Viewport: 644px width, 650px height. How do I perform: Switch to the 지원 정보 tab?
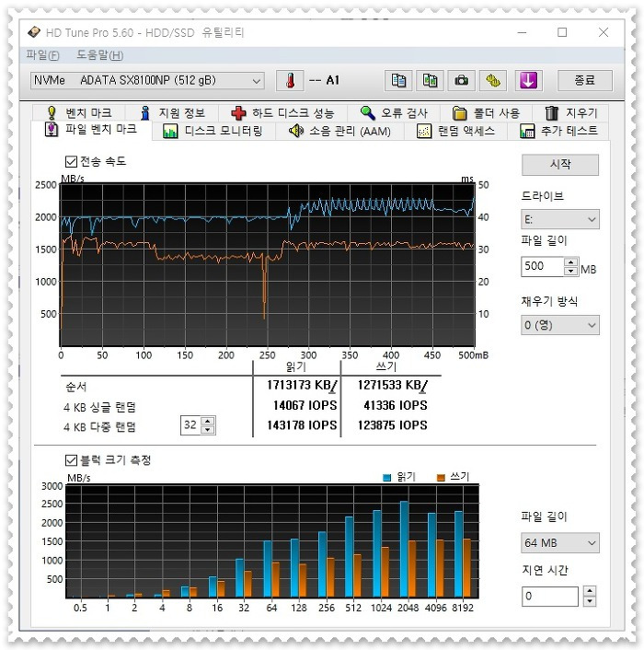point(172,112)
